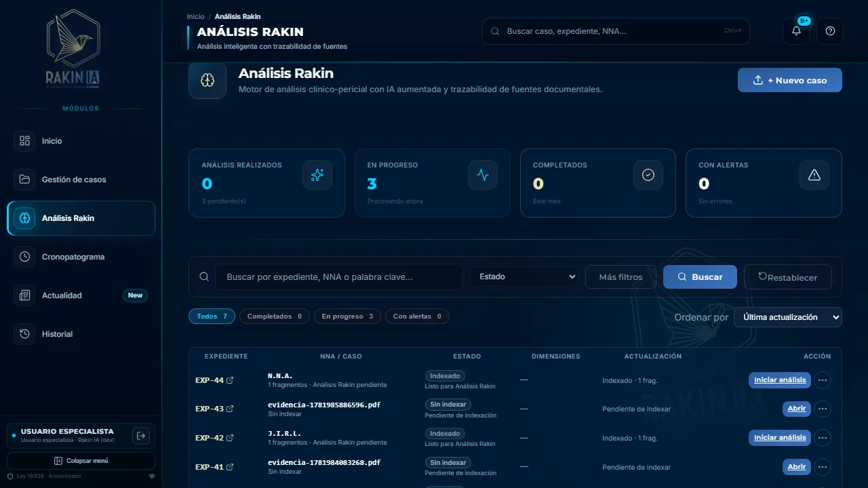Image resolution: width=868 pixels, height=488 pixels.
Task: Click Abrir for EXP-41
Action: click(x=797, y=467)
